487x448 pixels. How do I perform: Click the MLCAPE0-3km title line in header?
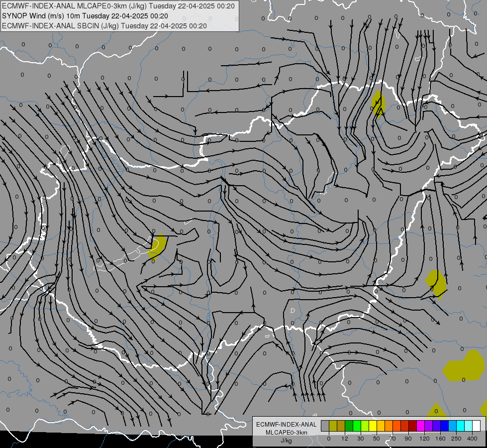click(118, 6)
